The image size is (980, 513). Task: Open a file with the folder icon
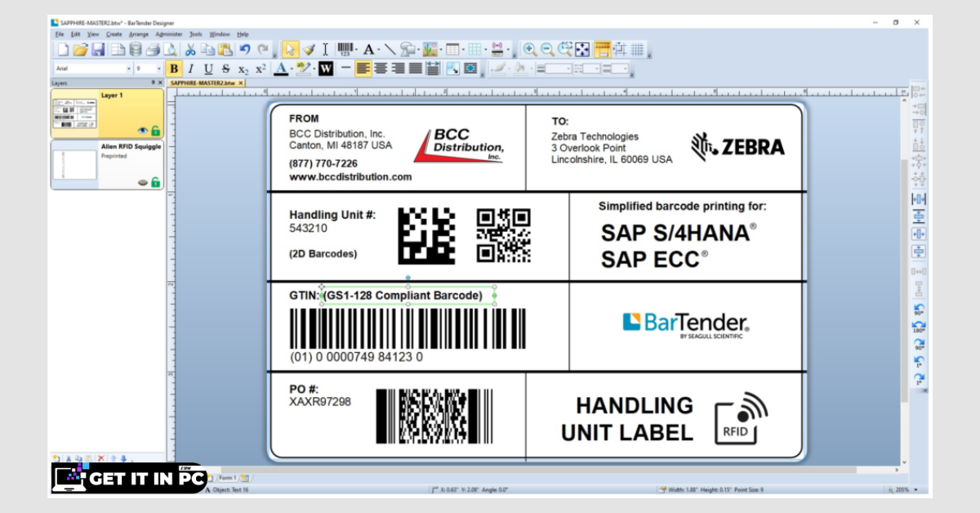coord(80,50)
